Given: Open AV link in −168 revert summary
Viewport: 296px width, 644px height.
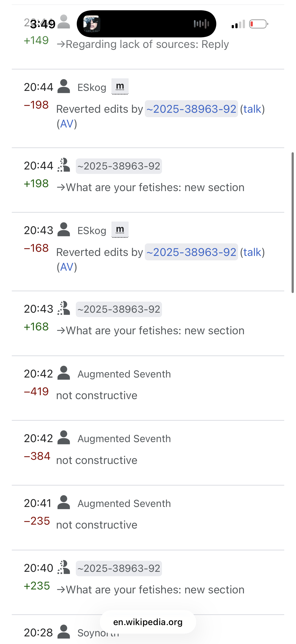Looking at the screenshot, I should (x=67, y=267).
